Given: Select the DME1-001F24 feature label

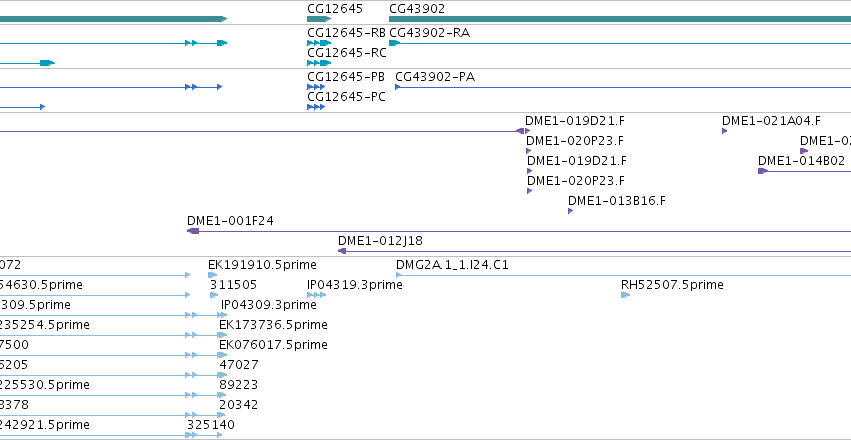Looking at the screenshot, I should tap(230, 221).
